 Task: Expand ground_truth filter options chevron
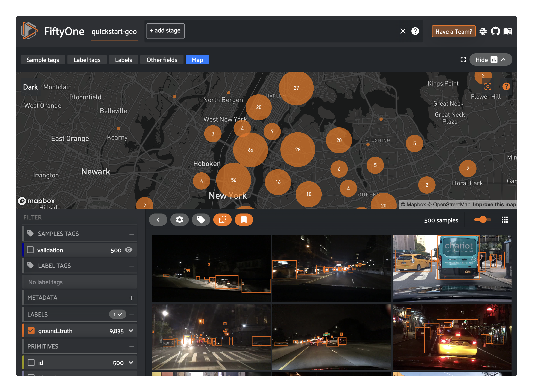(x=131, y=331)
